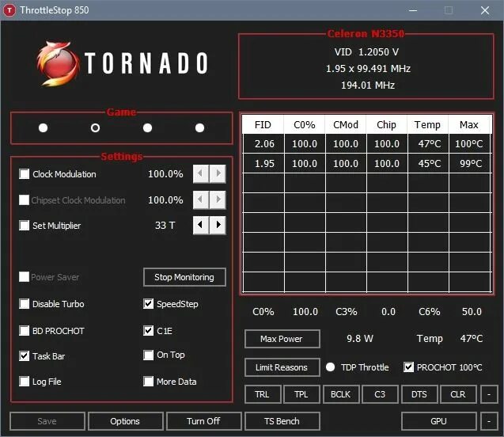Toggle the PROCHOT 100°C checkbox
The image size is (504, 437).
tap(408, 367)
